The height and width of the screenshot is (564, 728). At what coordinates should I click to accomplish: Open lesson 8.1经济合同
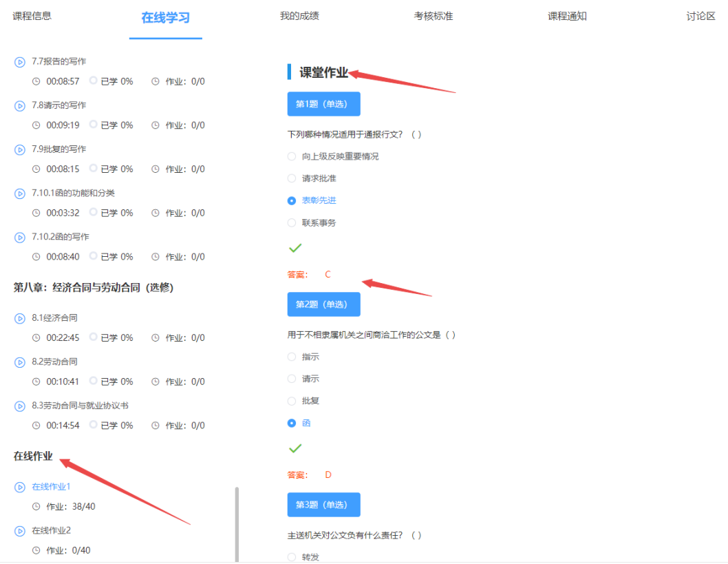(x=54, y=317)
